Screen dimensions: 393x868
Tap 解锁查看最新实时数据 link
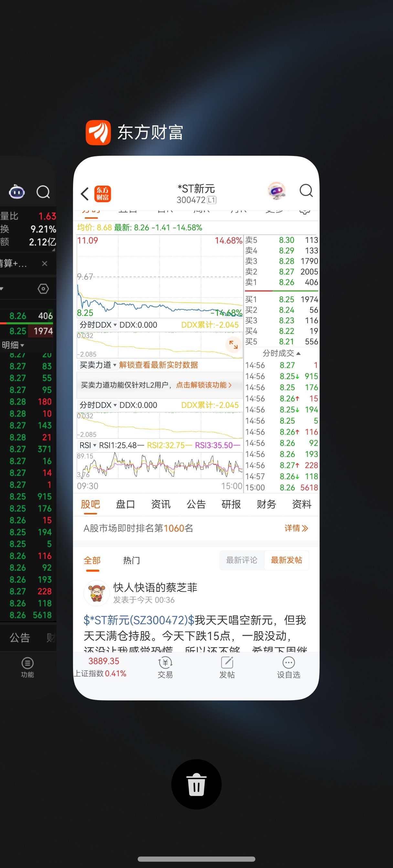[159, 365]
